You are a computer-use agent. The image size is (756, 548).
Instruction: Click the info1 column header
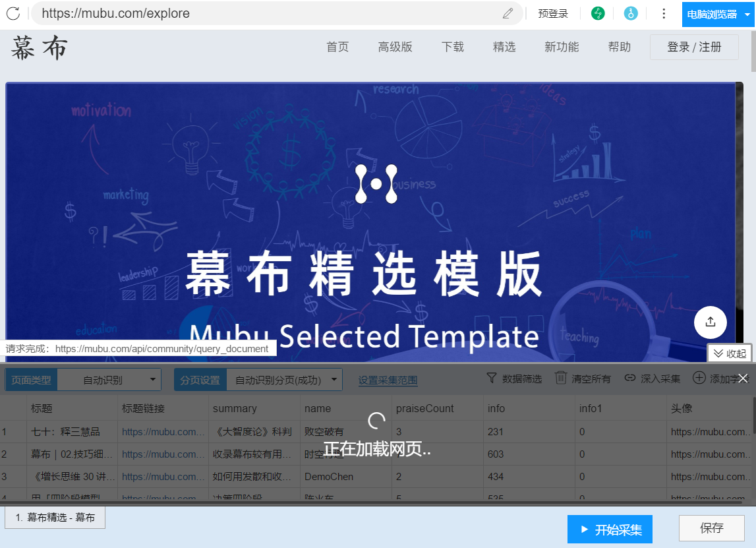coord(620,409)
